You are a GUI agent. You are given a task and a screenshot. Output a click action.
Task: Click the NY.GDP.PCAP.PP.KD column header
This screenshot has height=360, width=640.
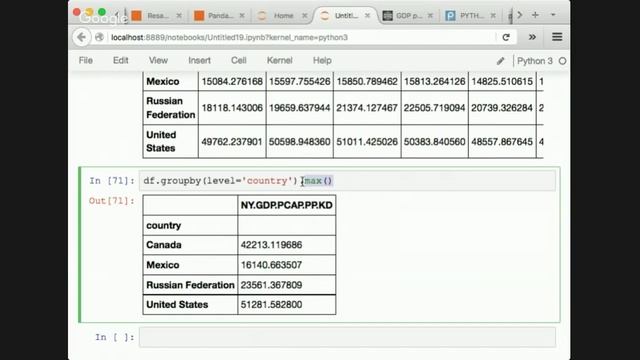(x=287, y=205)
